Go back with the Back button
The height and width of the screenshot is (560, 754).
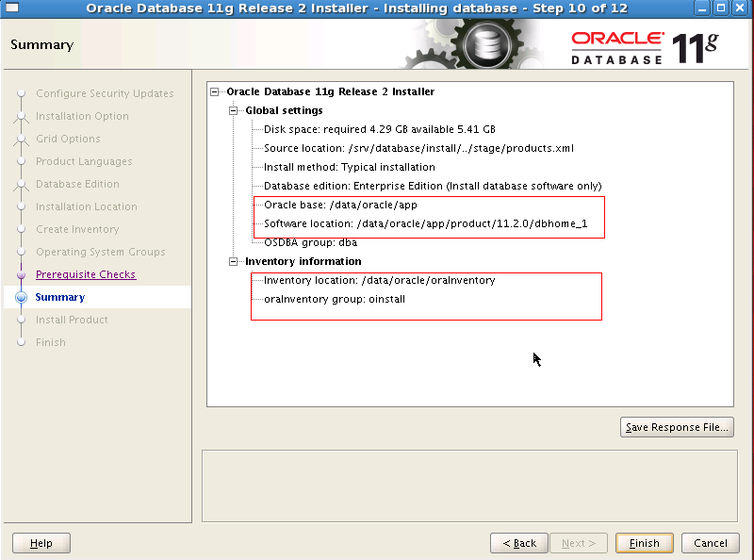pos(519,543)
